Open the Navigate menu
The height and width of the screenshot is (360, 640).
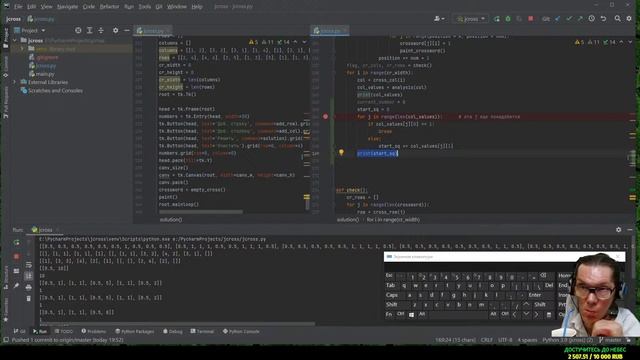coord(67,7)
